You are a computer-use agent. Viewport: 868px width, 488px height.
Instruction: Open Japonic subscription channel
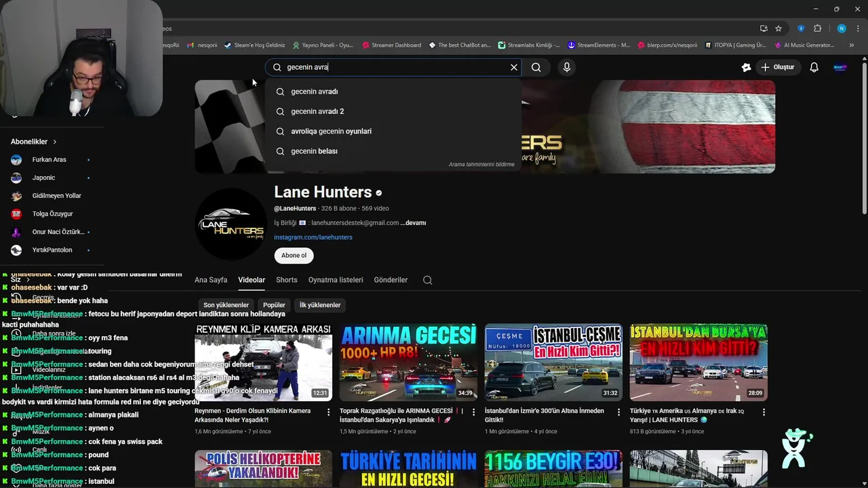(x=51, y=178)
